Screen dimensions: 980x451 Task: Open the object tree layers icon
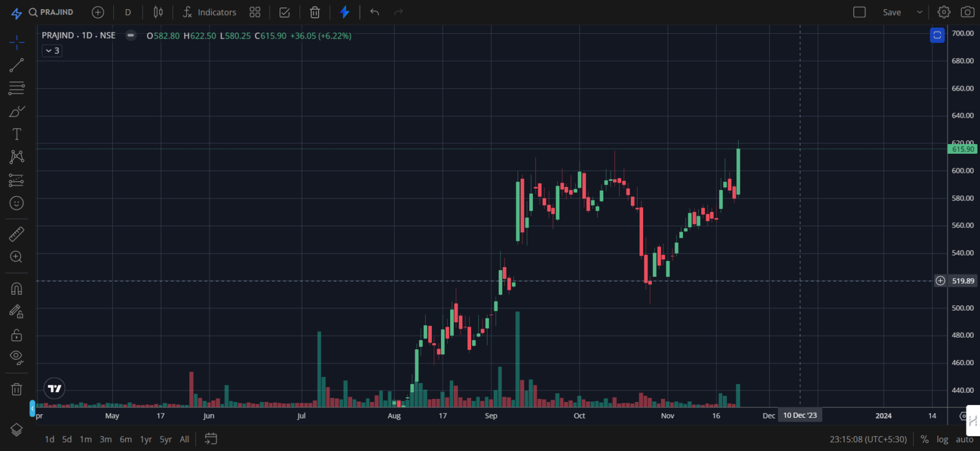17,430
